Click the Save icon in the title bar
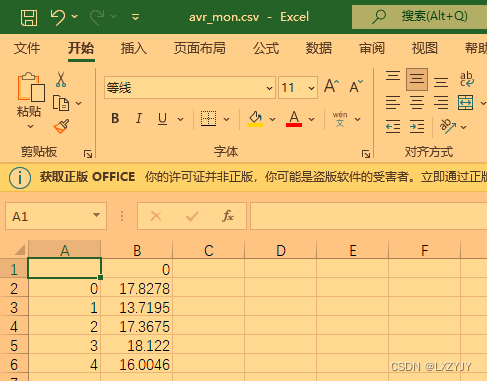Image resolution: width=487 pixels, height=381 pixels. (x=29, y=17)
